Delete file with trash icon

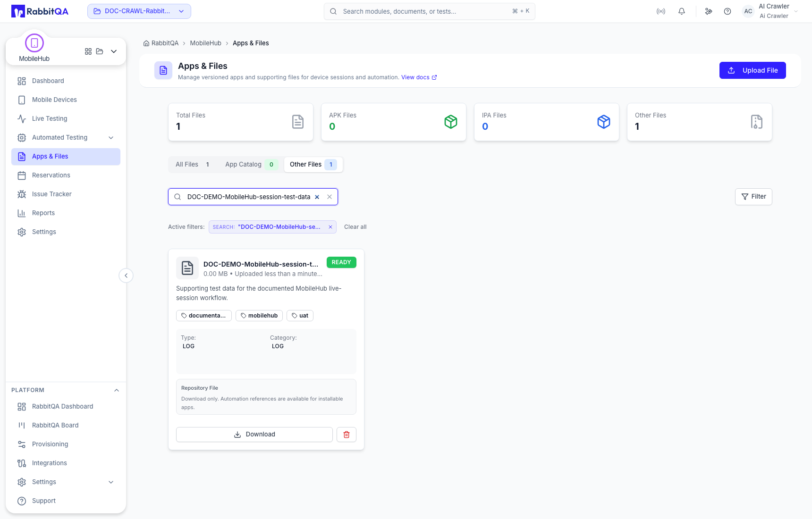tap(347, 435)
